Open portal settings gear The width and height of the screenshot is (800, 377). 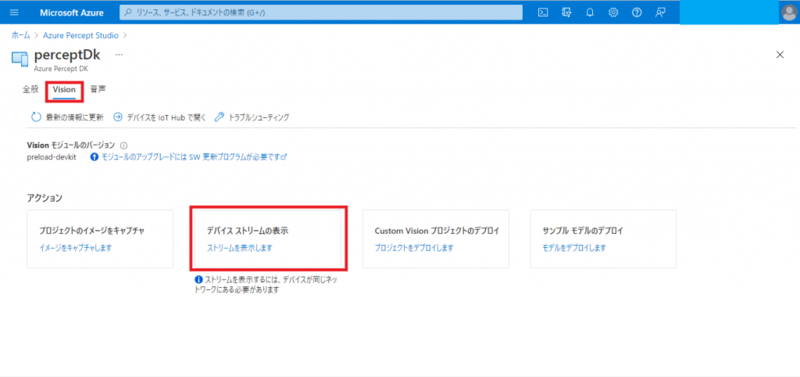click(613, 13)
